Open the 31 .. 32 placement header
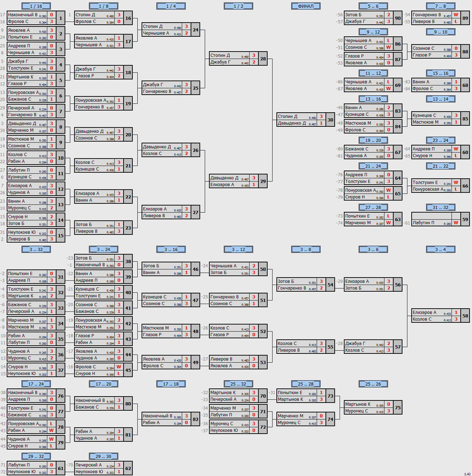The image size is (472, 476). click(x=441, y=207)
